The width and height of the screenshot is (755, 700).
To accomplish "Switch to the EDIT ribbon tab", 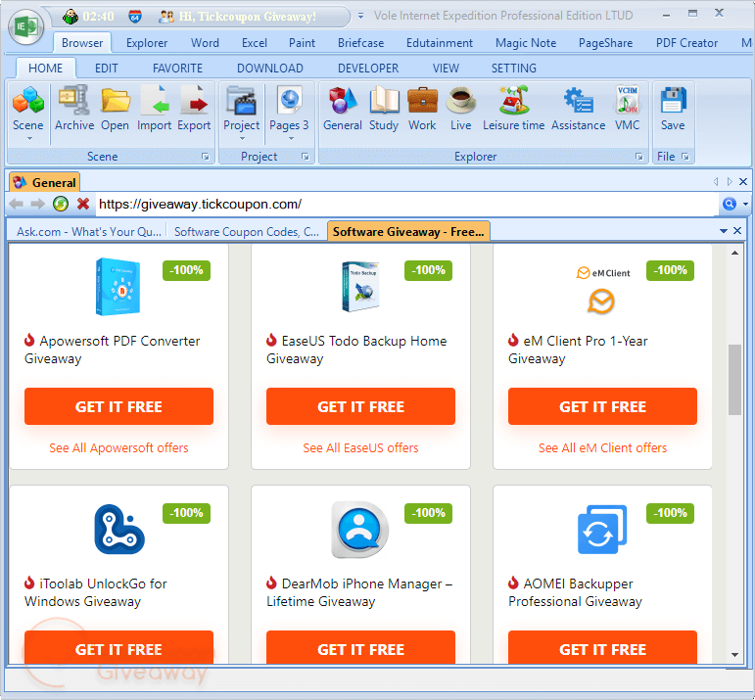I will (107, 69).
